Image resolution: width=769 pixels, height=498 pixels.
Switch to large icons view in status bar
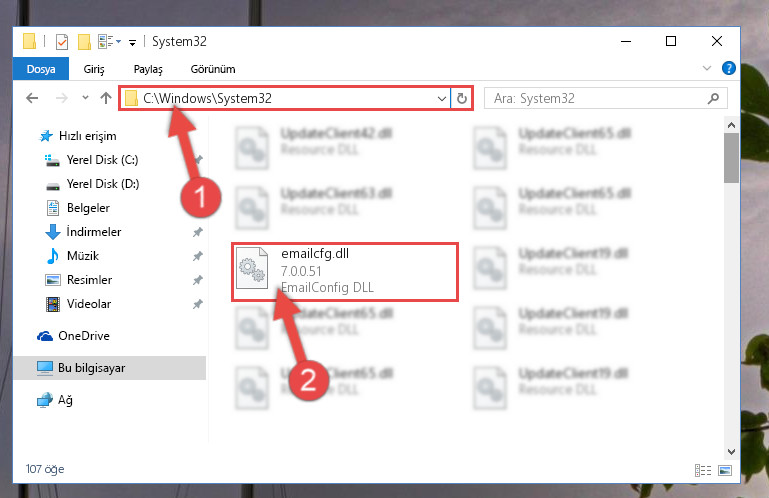725,471
